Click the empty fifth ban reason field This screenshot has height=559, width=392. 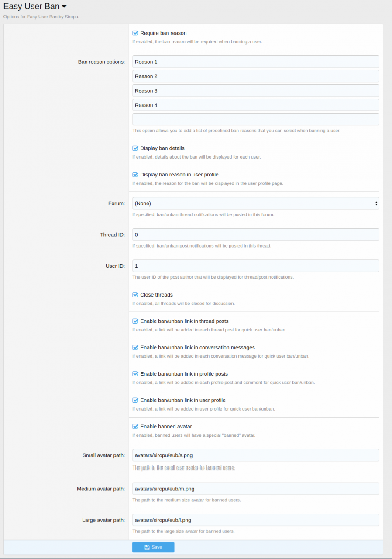pos(255,119)
